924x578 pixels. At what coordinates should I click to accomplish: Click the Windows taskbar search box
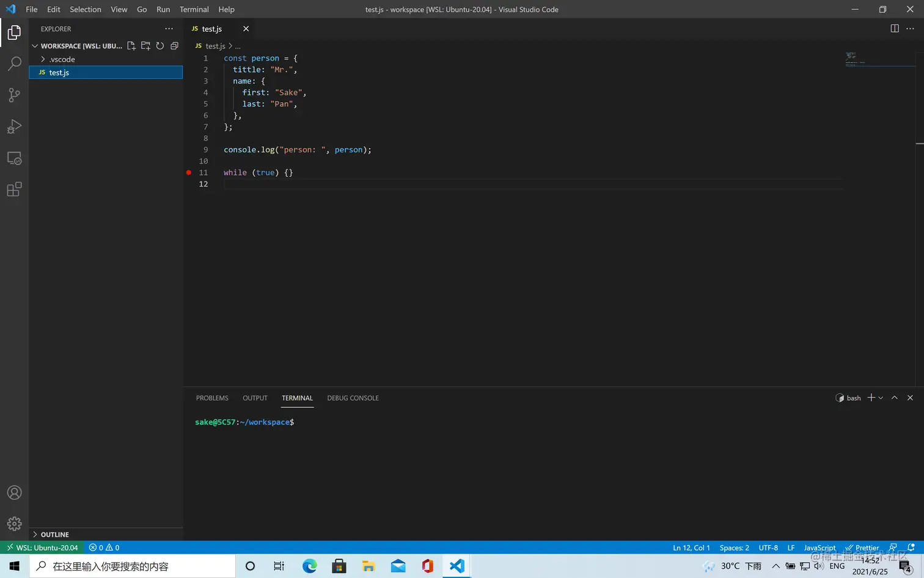point(133,566)
